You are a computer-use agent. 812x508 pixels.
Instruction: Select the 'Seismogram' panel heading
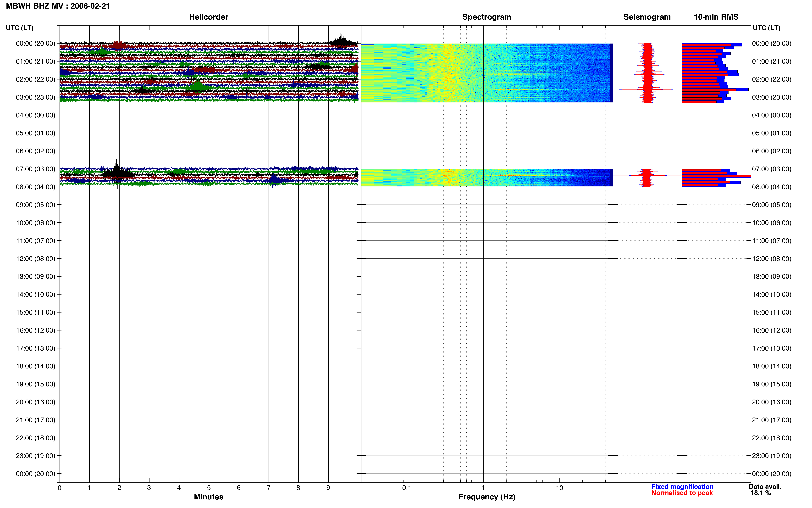[x=647, y=17]
